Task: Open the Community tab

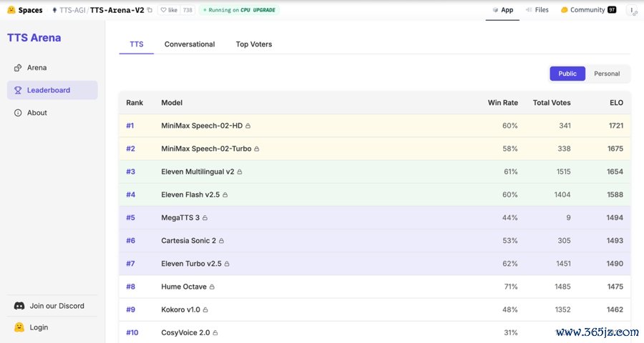Action: (588, 10)
